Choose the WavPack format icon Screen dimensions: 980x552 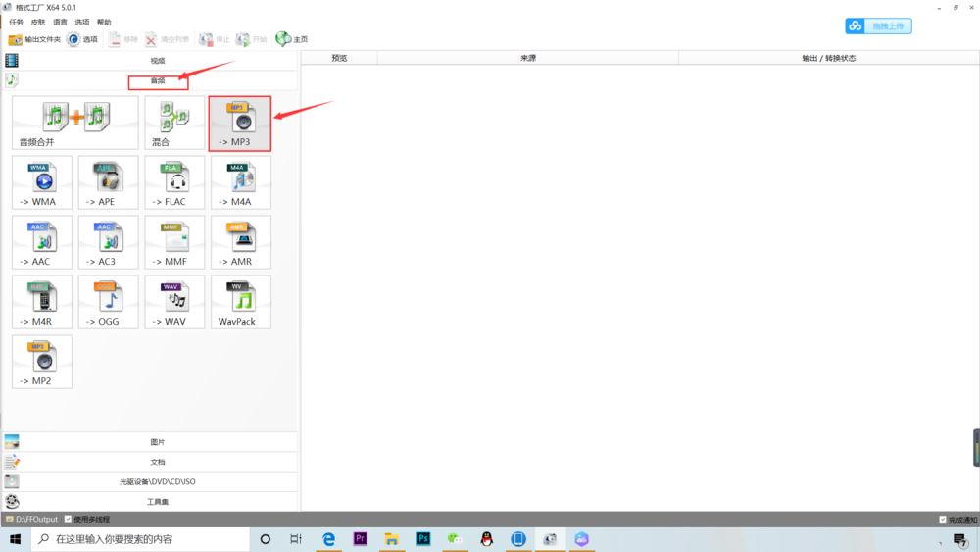[x=240, y=302]
